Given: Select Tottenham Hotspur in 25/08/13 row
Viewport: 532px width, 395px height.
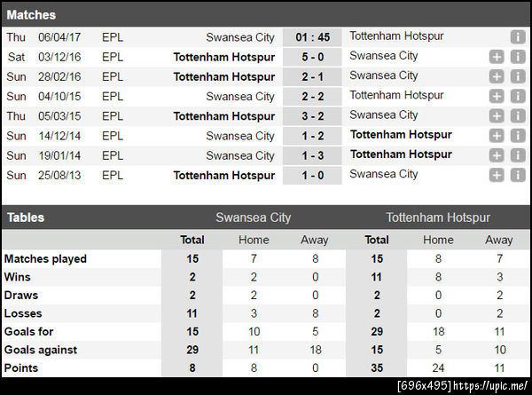Looking at the screenshot, I should (223, 175).
